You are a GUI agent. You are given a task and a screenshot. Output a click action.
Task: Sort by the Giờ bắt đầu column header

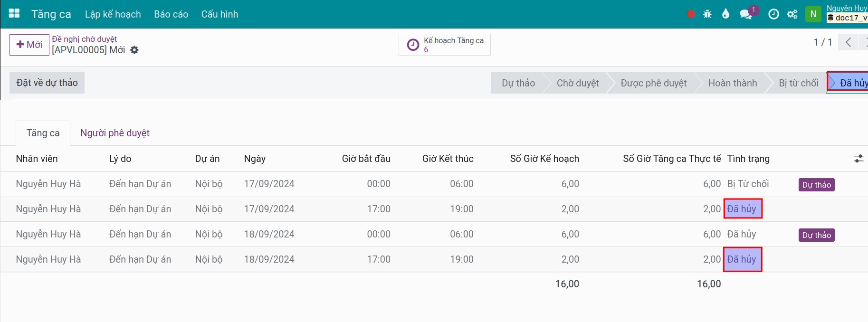(x=366, y=159)
